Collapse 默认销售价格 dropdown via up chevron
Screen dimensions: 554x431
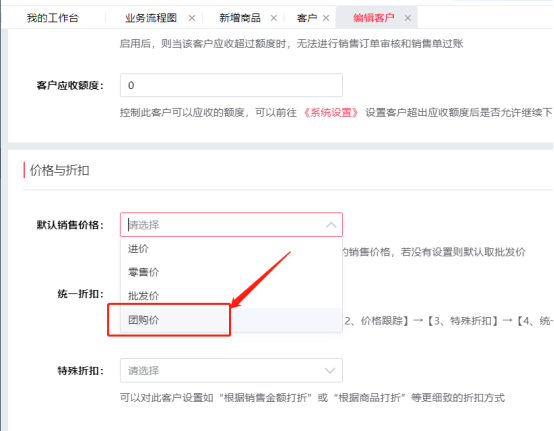[x=331, y=225]
